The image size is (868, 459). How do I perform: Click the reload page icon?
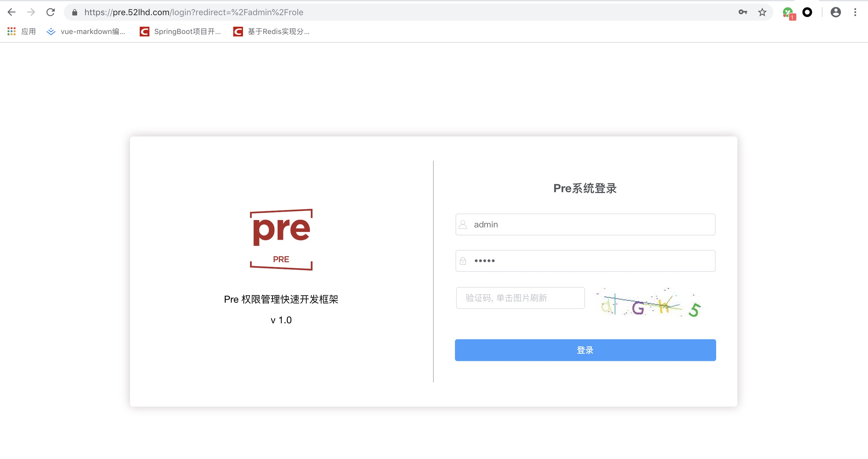pos(50,12)
